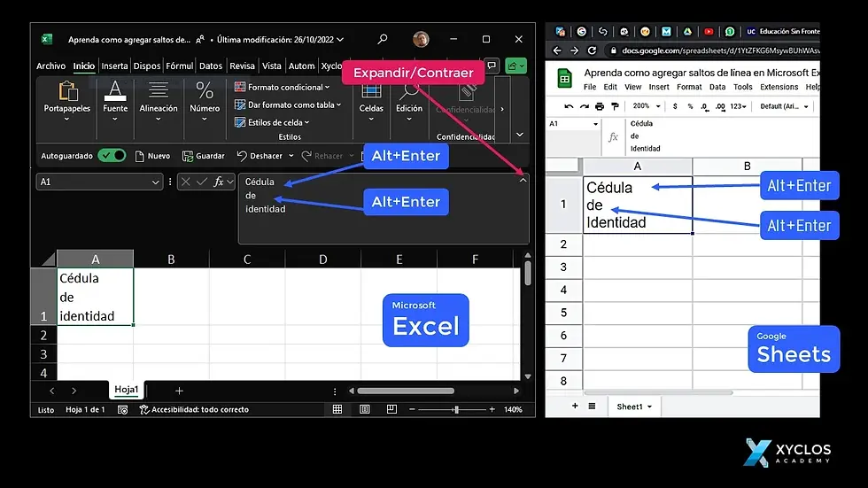Confirm entry with checkmark in Excel formula bar
Image resolution: width=868 pixels, height=488 pixels.
click(202, 182)
